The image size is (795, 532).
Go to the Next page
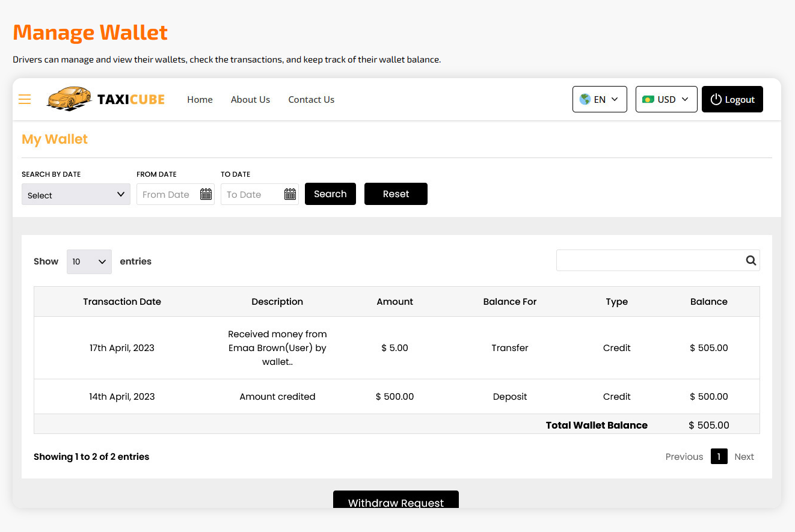click(744, 457)
